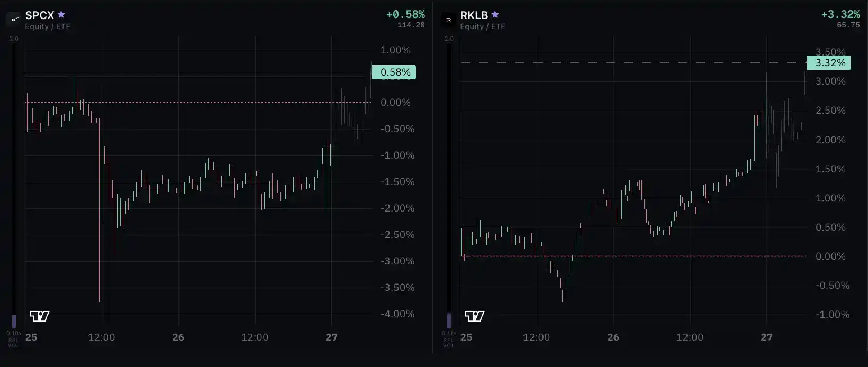Click the 1.50% level on RKLB axis
Screen dimensions: 868x367
(830, 169)
